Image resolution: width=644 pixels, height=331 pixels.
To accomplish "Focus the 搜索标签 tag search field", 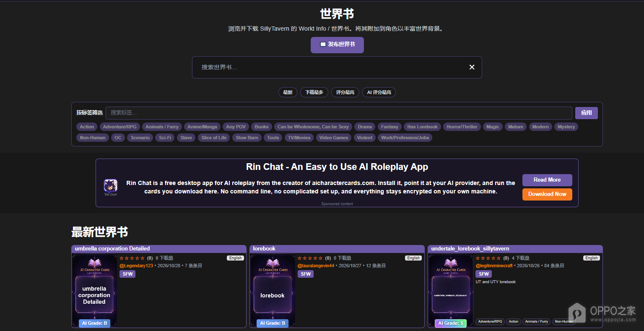I will click(339, 113).
